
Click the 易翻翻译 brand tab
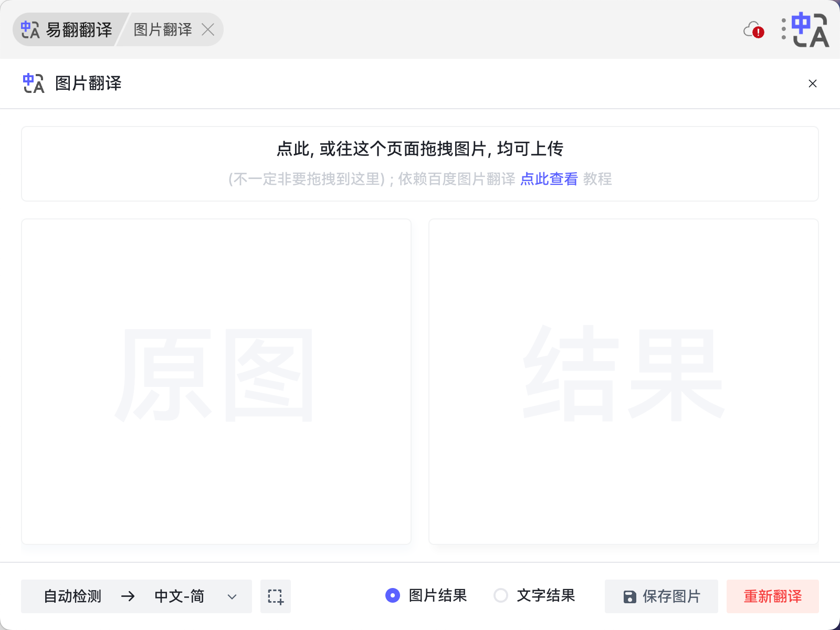coord(68,30)
